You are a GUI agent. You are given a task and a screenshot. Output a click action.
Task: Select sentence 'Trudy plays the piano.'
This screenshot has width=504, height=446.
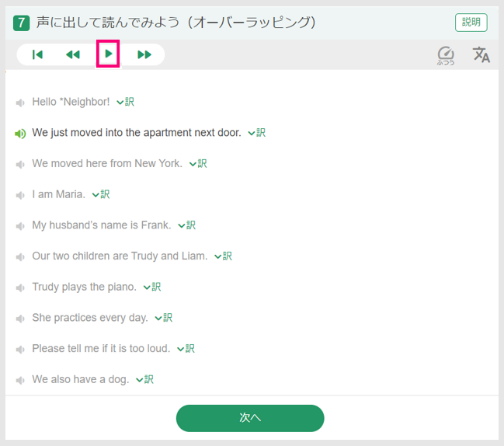(x=84, y=287)
